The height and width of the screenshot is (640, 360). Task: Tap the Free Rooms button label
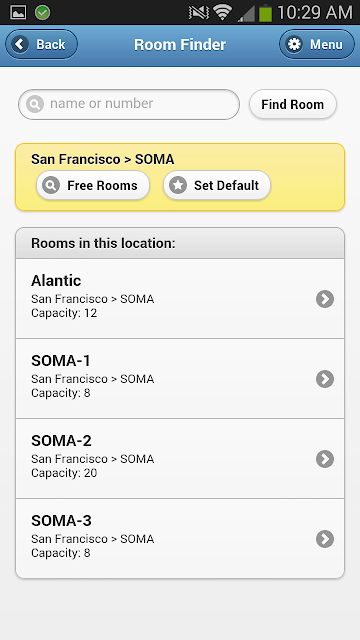pyautogui.click(x=102, y=186)
